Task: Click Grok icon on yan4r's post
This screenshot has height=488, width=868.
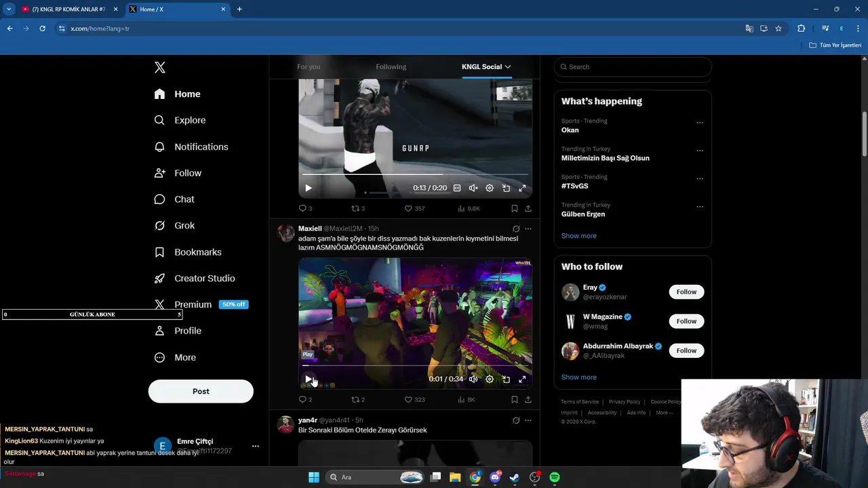Action: 516,420
